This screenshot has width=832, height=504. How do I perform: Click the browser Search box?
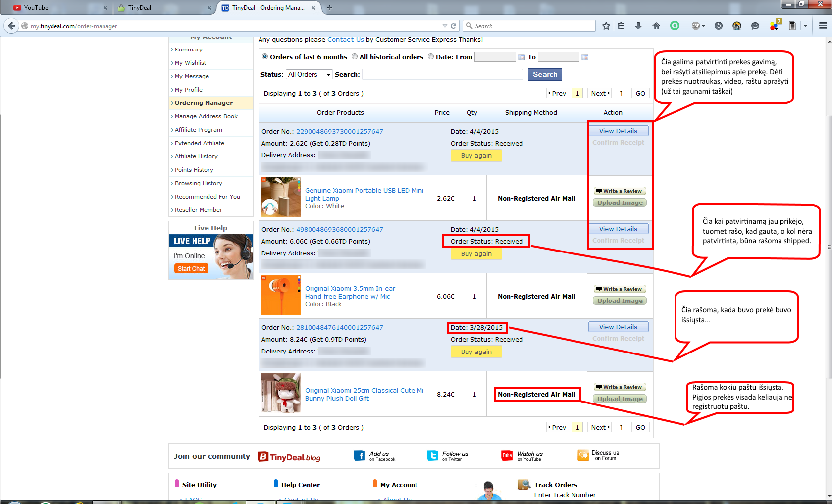(529, 26)
